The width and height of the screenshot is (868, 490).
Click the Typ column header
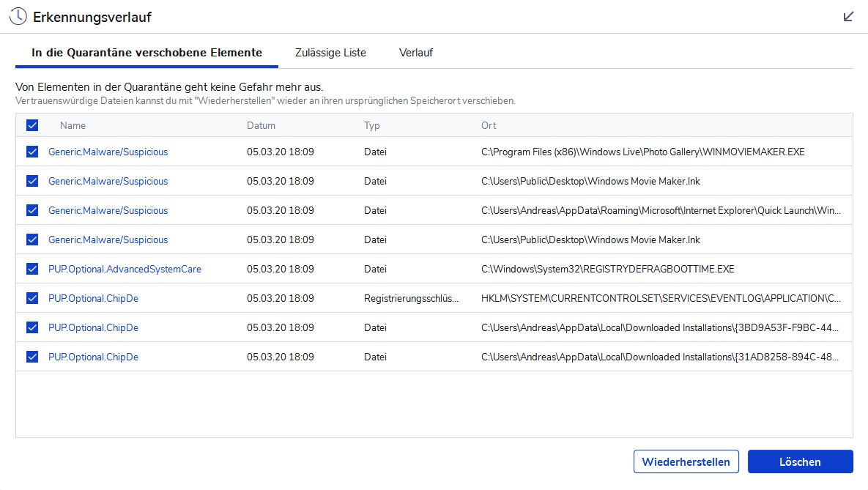372,125
